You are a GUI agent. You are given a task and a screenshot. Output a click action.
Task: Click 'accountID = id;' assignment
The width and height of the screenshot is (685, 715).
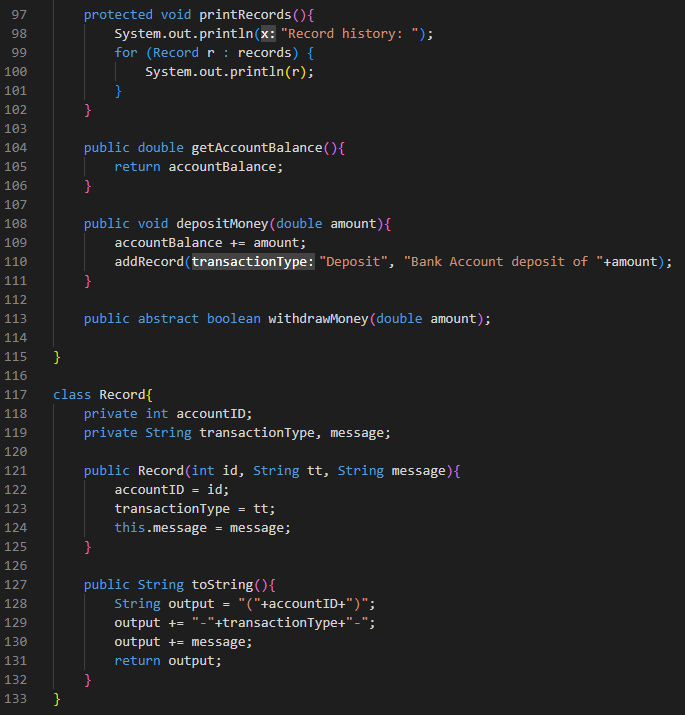pos(171,490)
